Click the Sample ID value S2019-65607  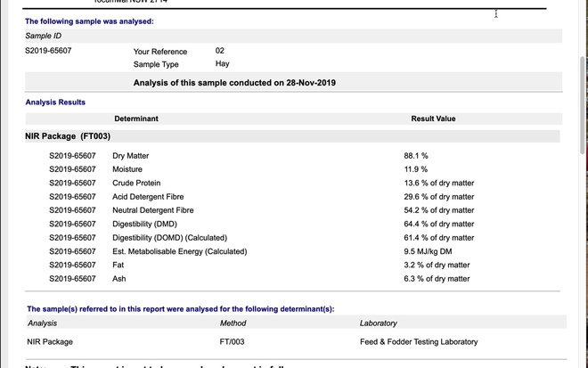[48, 51]
